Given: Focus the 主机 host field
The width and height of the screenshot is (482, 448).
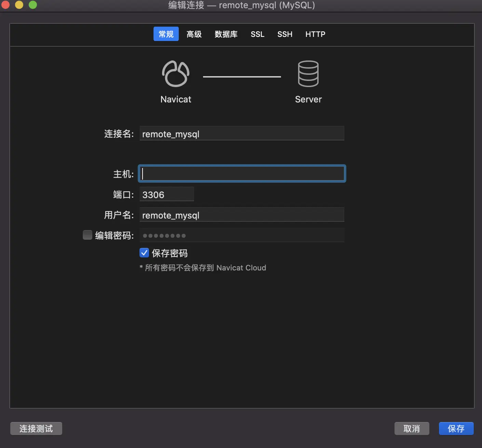Looking at the screenshot, I should tap(242, 173).
